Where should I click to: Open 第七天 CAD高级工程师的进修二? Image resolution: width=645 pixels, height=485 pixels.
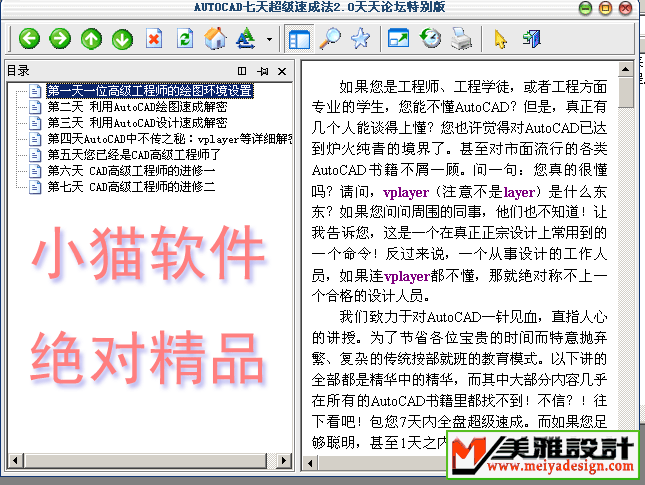click(131, 187)
